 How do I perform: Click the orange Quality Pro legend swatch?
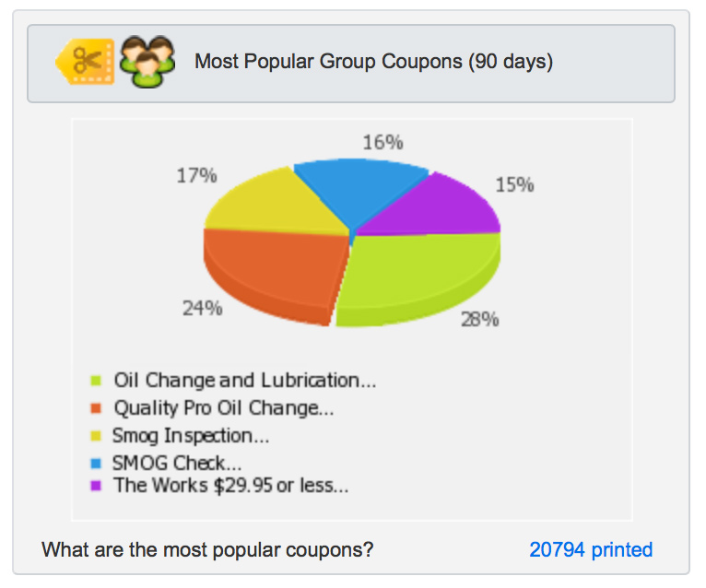(96, 408)
